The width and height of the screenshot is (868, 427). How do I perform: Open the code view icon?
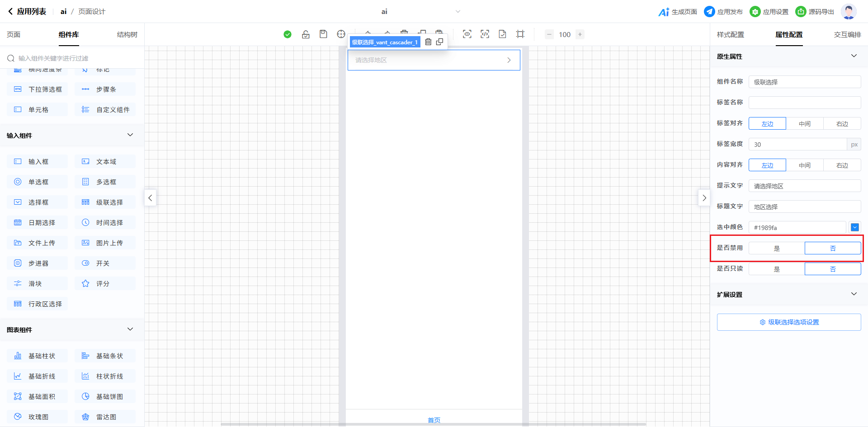(485, 34)
